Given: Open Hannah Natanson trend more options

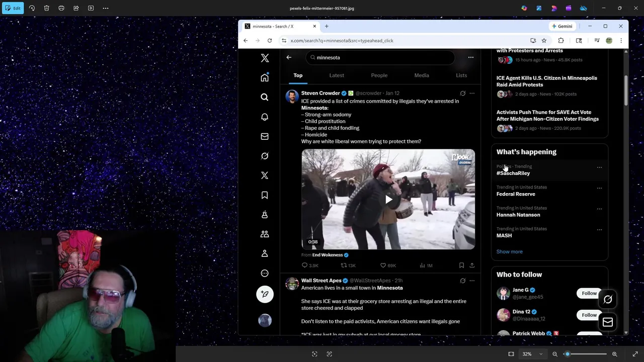Looking at the screenshot, I should pos(599,209).
